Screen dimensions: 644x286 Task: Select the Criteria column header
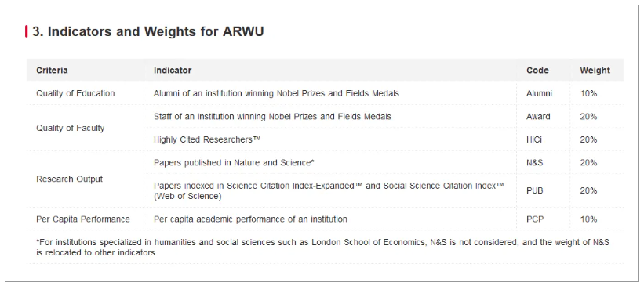point(52,71)
